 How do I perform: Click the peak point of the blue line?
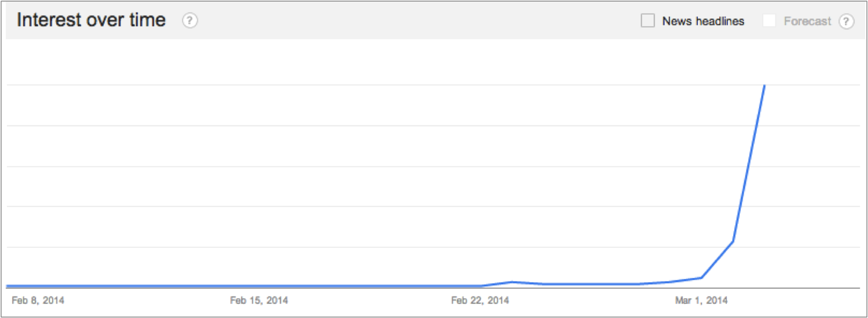(x=764, y=86)
